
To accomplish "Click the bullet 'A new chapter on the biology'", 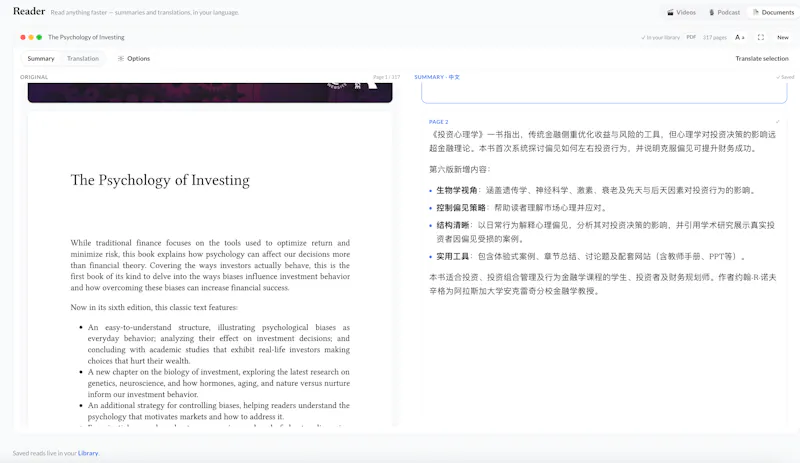I will [218, 383].
